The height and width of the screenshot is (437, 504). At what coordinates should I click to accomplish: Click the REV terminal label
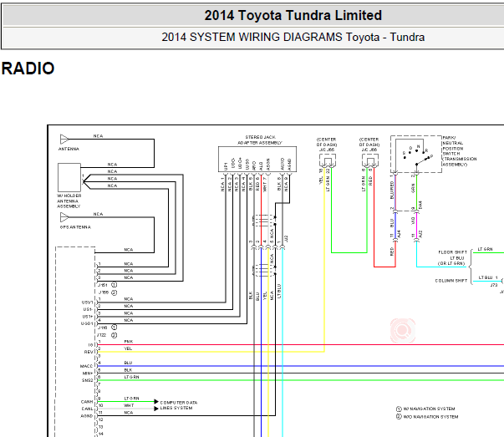point(89,352)
